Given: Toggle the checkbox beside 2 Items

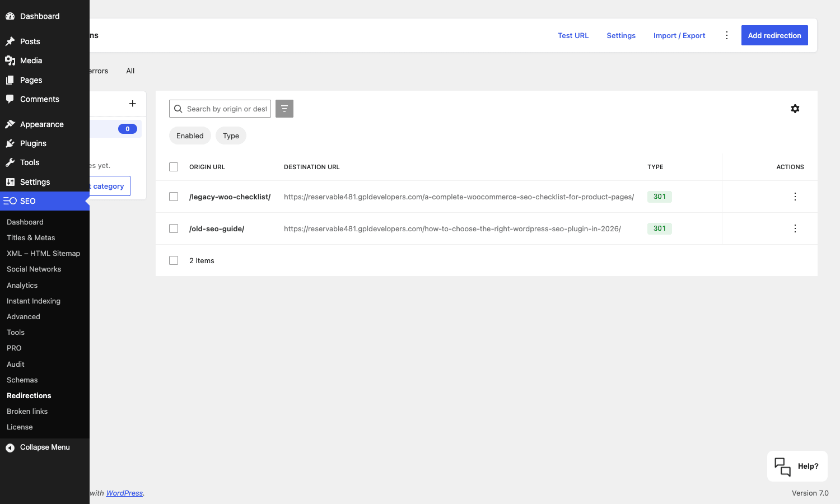Looking at the screenshot, I should 174,260.
